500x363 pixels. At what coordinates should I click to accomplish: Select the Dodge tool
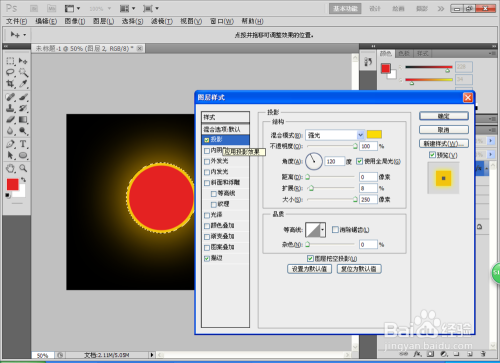click(23, 131)
